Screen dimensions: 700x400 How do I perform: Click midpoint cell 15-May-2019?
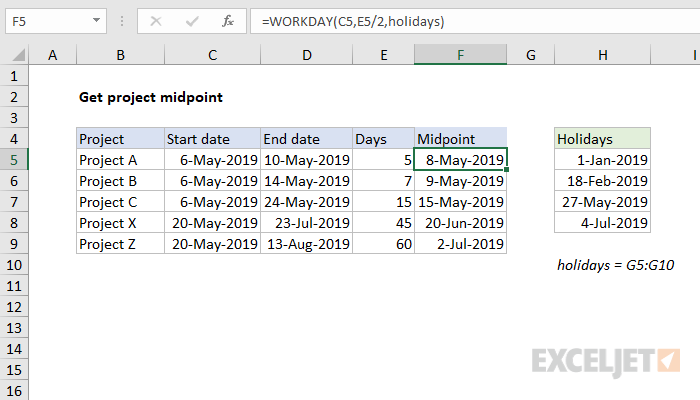click(461, 202)
